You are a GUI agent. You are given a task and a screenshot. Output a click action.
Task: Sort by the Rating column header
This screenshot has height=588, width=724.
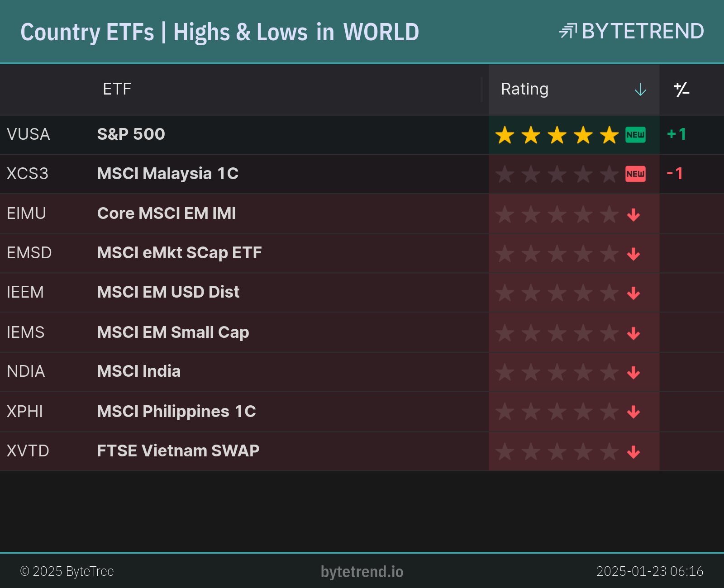point(524,89)
